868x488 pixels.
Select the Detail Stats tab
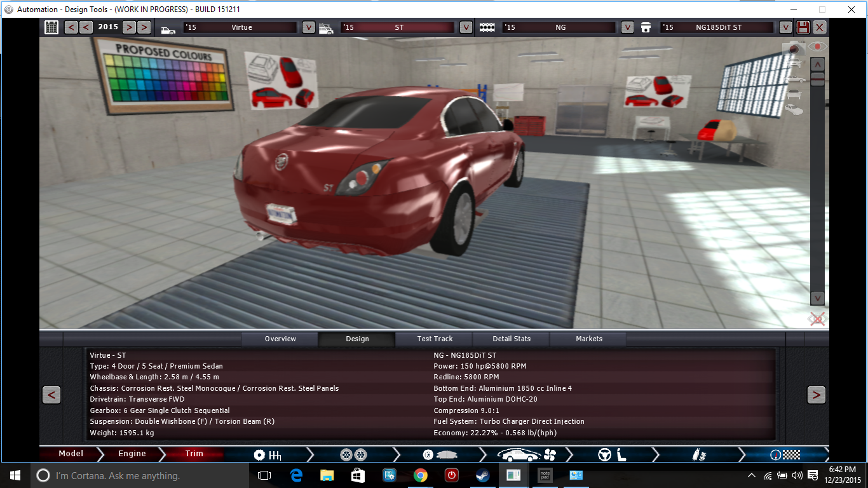(x=512, y=339)
